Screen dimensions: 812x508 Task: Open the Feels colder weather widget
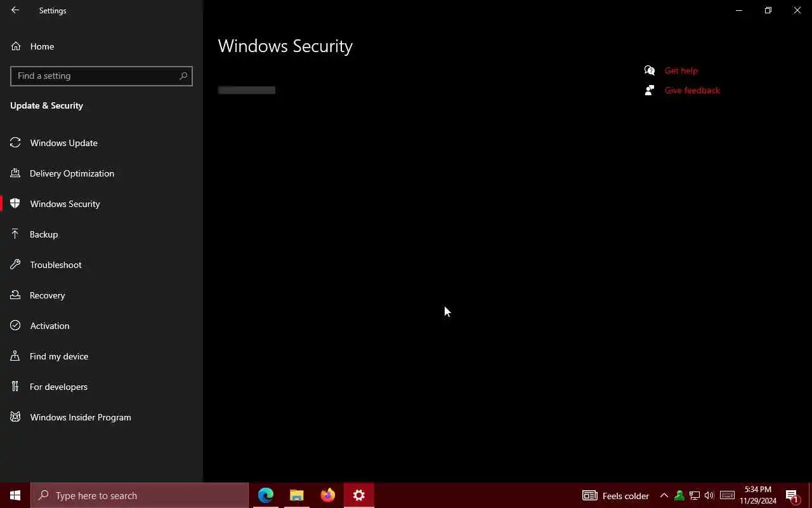click(615, 495)
